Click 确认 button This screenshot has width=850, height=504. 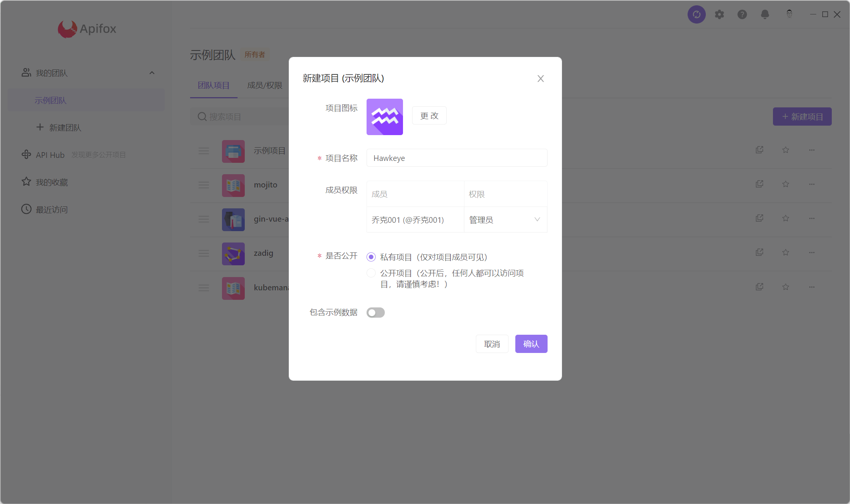(531, 344)
